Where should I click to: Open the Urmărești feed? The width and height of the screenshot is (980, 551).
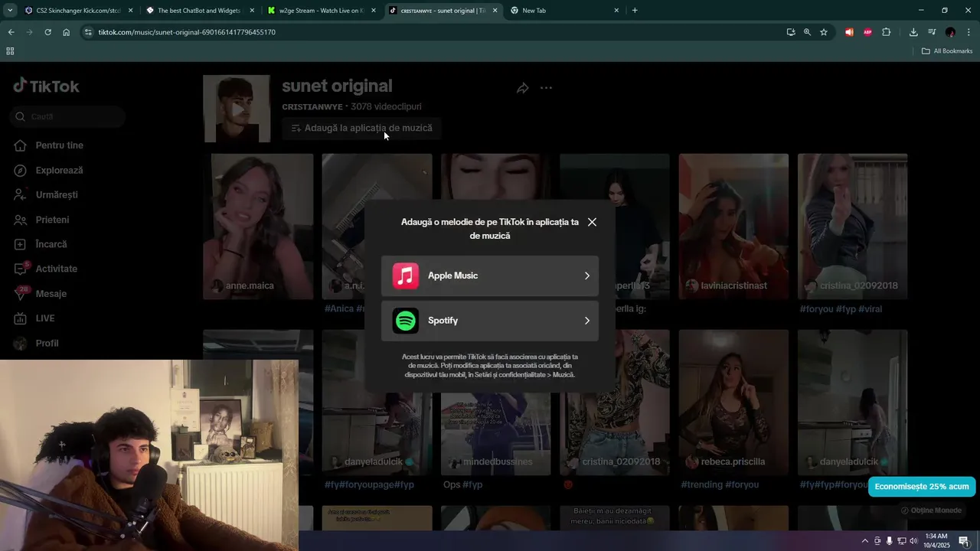[x=45, y=194]
